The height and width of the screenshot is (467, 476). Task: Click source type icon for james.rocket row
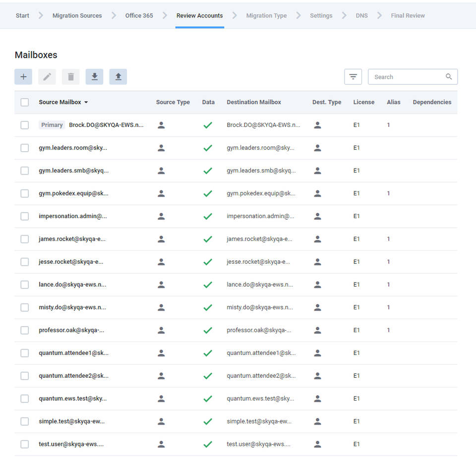tap(161, 239)
